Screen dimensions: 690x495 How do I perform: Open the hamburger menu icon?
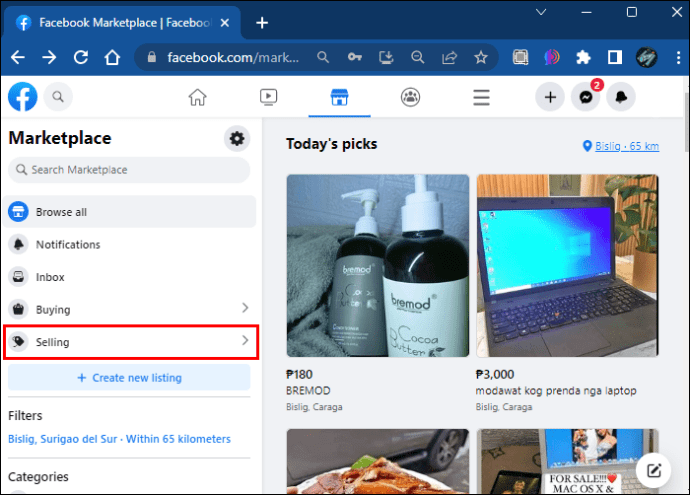pos(481,97)
